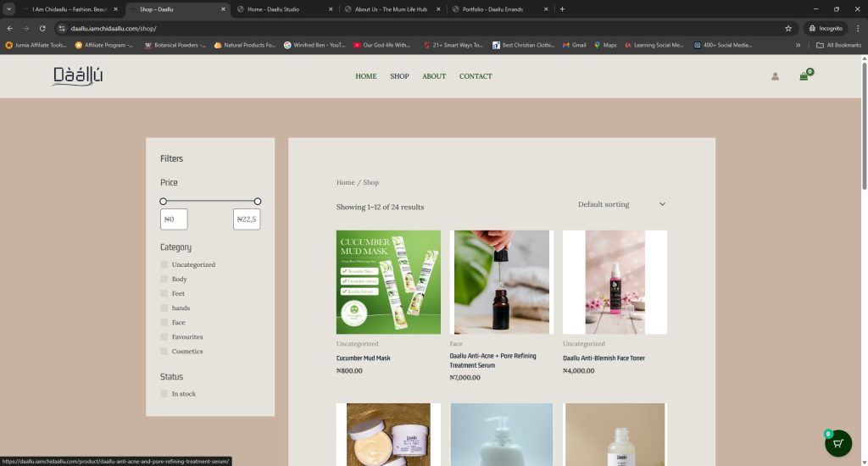Click the Home breadcrumb link
Image resolution: width=868 pixels, height=466 pixels.
[346, 182]
